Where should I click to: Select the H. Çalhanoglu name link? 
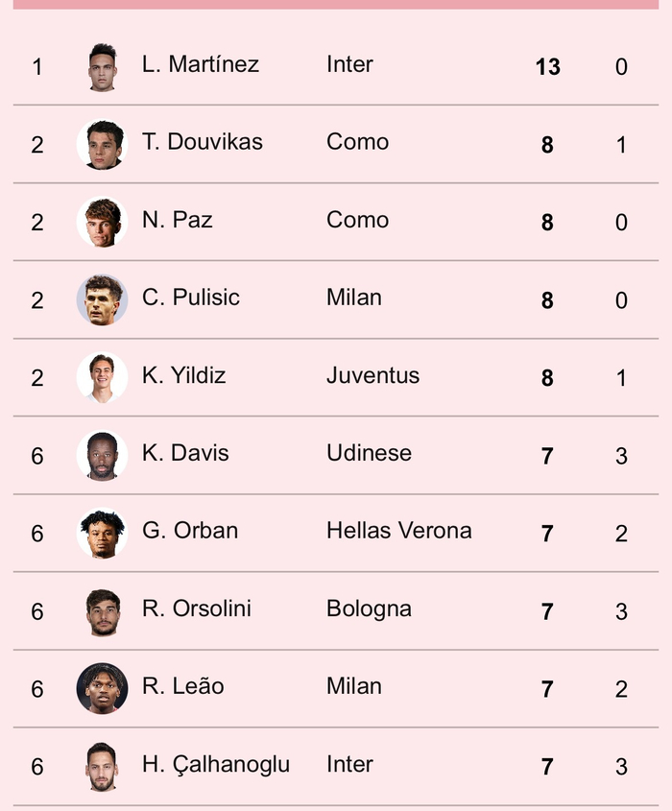pyautogui.click(x=216, y=765)
